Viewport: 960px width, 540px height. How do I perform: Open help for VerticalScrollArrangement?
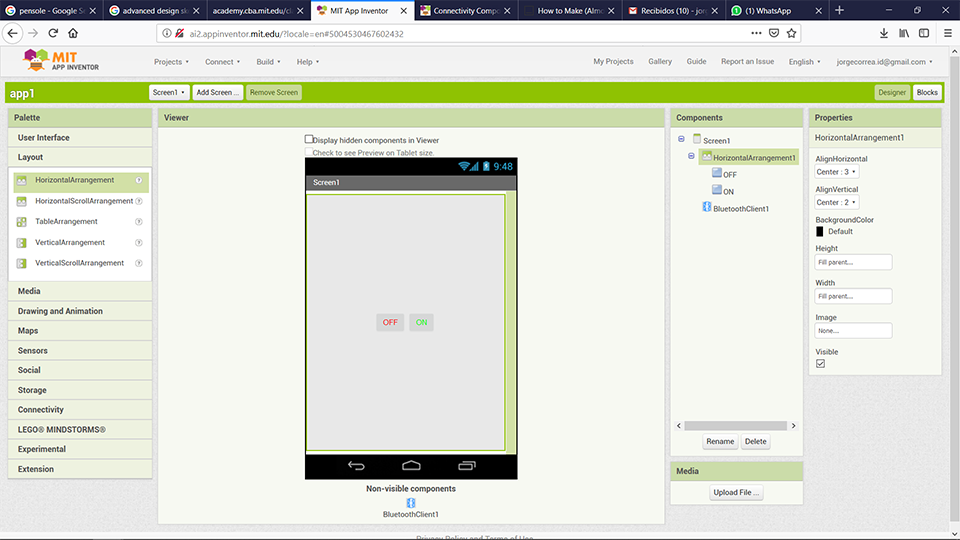[139, 263]
